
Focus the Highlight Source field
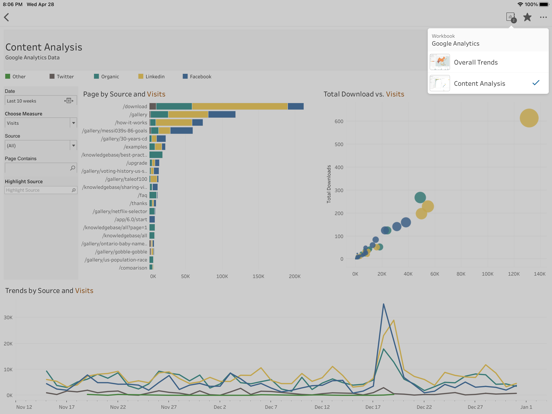pyautogui.click(x=41, y=190)
